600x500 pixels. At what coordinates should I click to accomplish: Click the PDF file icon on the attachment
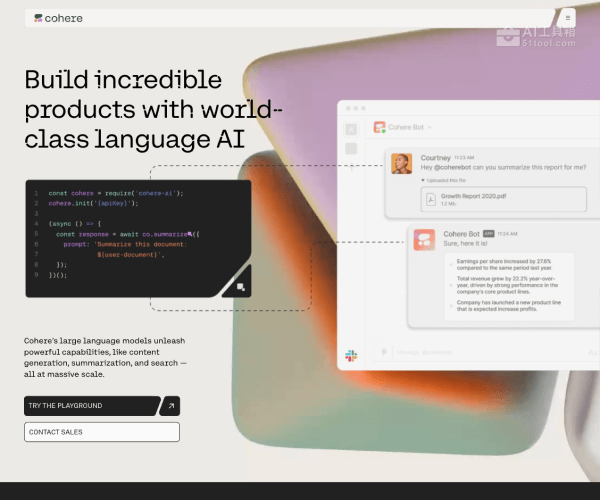431,199
